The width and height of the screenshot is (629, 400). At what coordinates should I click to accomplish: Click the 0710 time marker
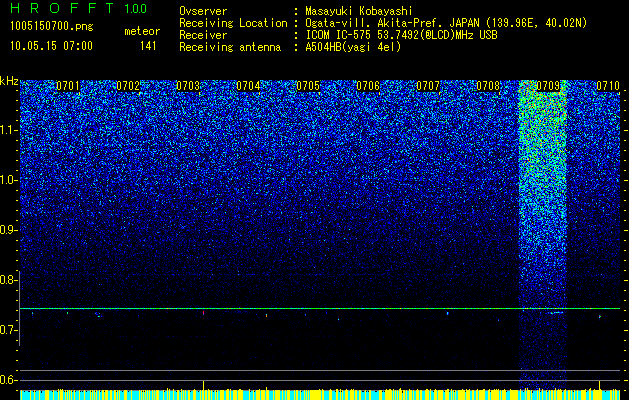click(x=608, y=86)
